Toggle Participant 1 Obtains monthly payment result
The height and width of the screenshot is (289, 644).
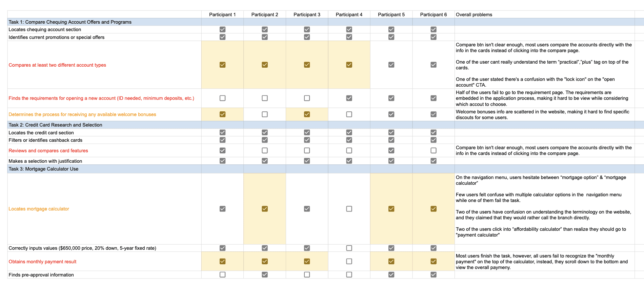(222, 261)
